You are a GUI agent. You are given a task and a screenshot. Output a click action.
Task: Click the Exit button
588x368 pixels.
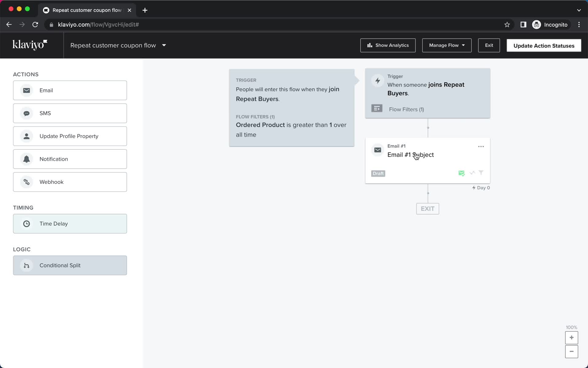pos(489,45)
